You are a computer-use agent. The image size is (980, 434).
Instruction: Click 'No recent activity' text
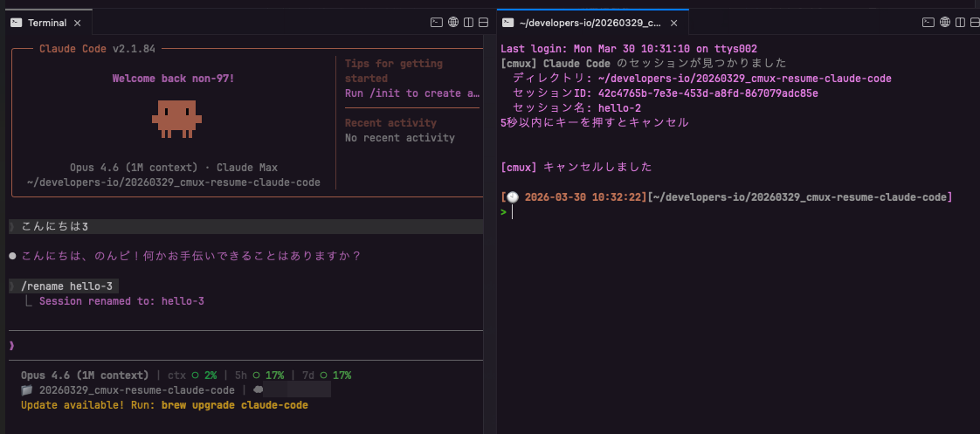pyautogui.click(x=400, y=138)
